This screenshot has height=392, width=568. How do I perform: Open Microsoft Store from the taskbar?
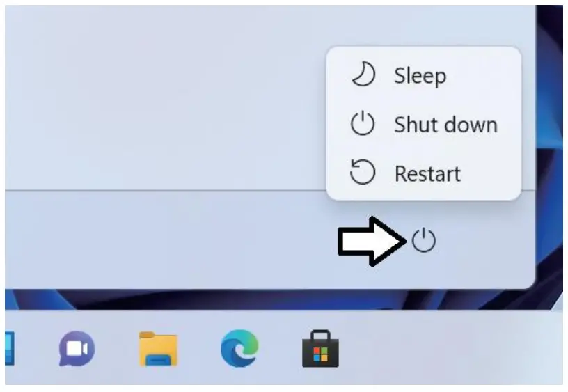[x=321, y=349]
